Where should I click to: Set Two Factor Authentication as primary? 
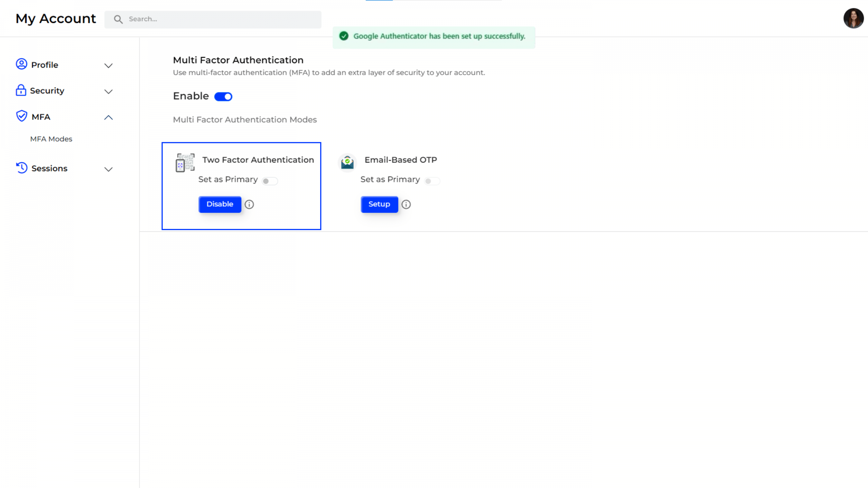click(x=270, y=181)
